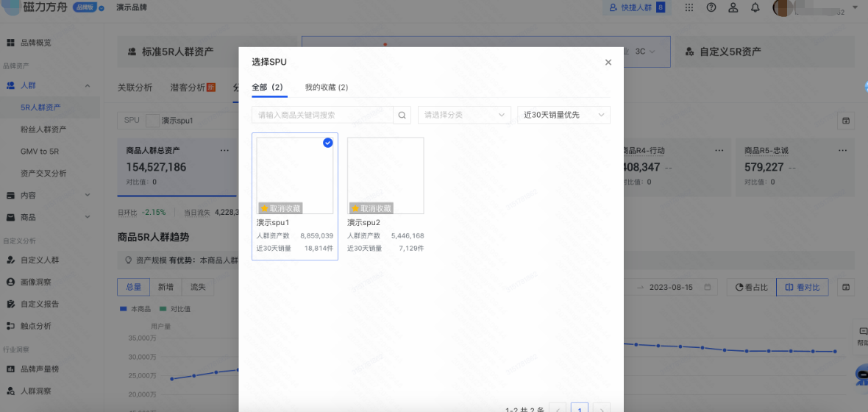868x412 pixels.
Task: Click the 演示spu1 product name
Action: 273,223
